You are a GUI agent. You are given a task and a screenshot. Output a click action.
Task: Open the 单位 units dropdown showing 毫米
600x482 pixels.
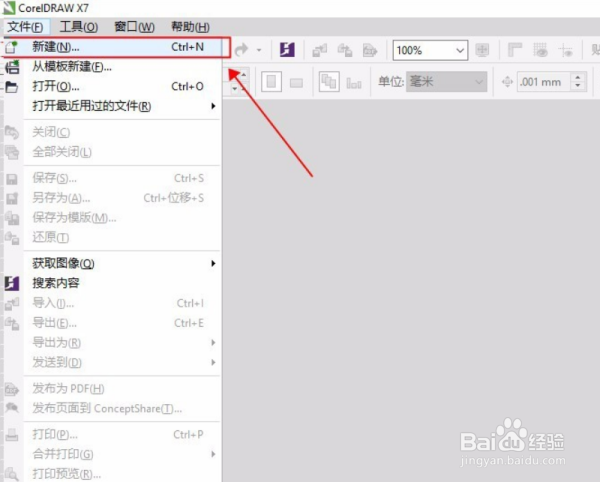coord(447,81)
